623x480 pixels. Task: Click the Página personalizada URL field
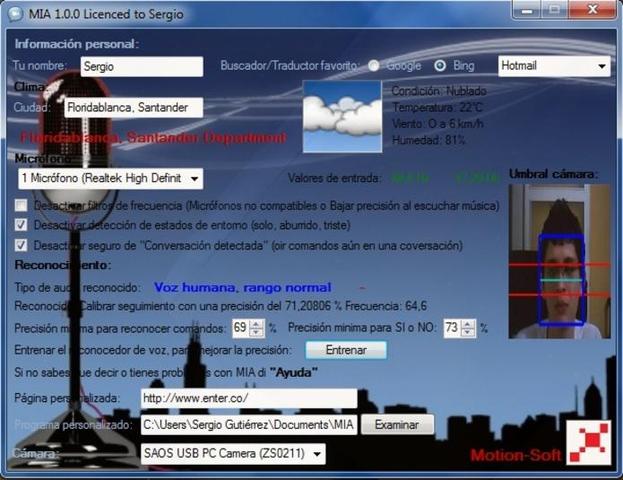coord(249,398)
